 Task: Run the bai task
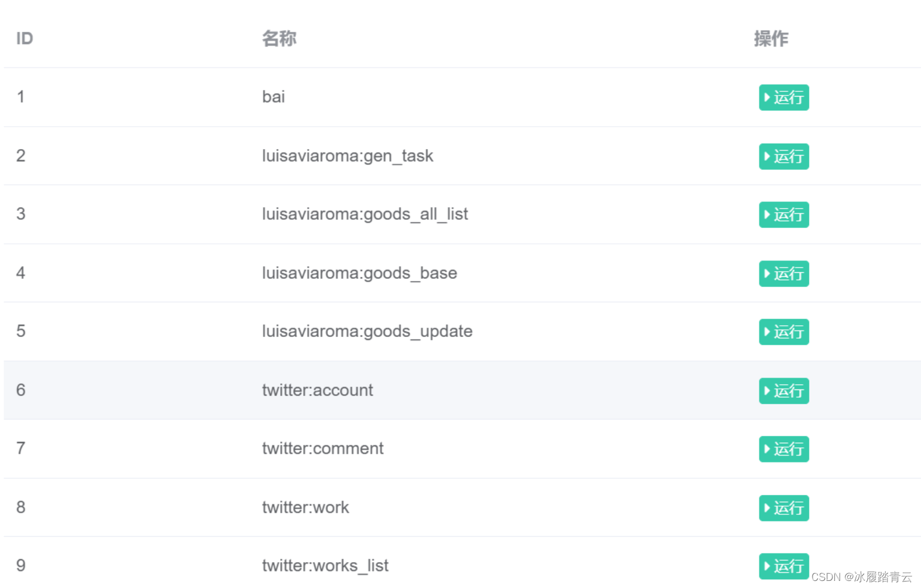784,97
